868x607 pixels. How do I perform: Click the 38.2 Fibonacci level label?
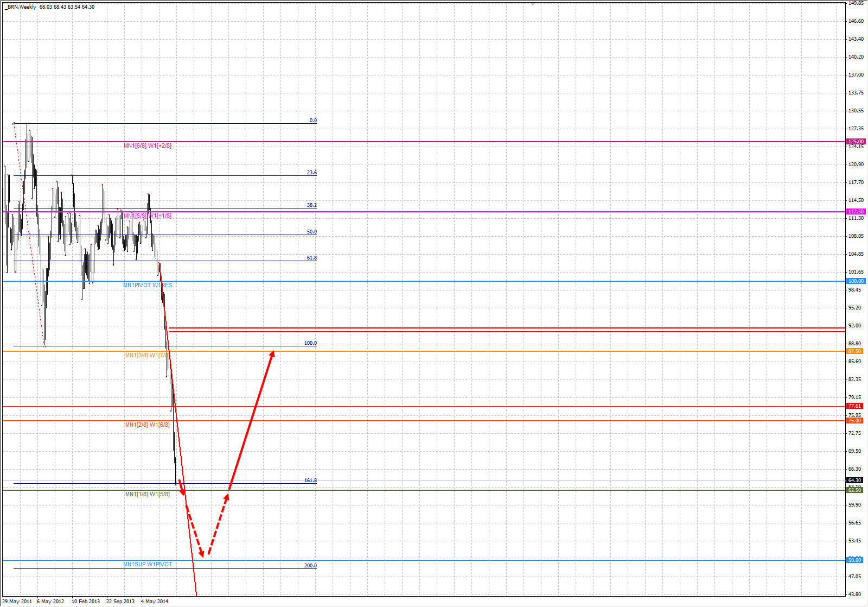tap(311, 205)
